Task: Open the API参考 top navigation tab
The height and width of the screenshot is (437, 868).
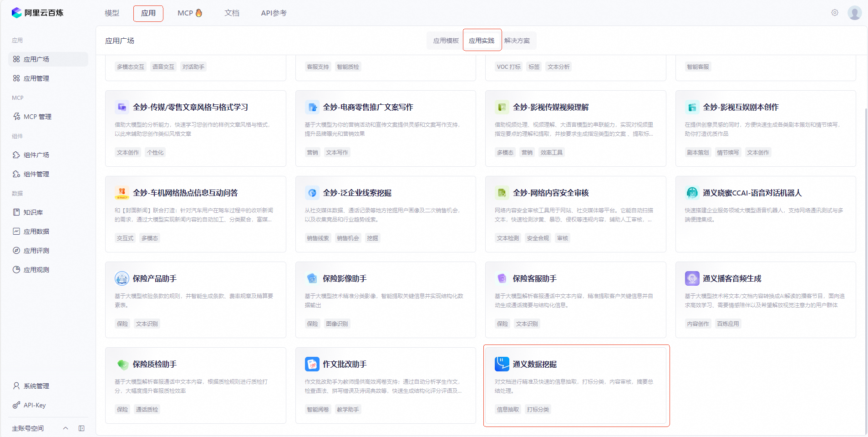Action: pyautogui.click(x=274, y=13)
